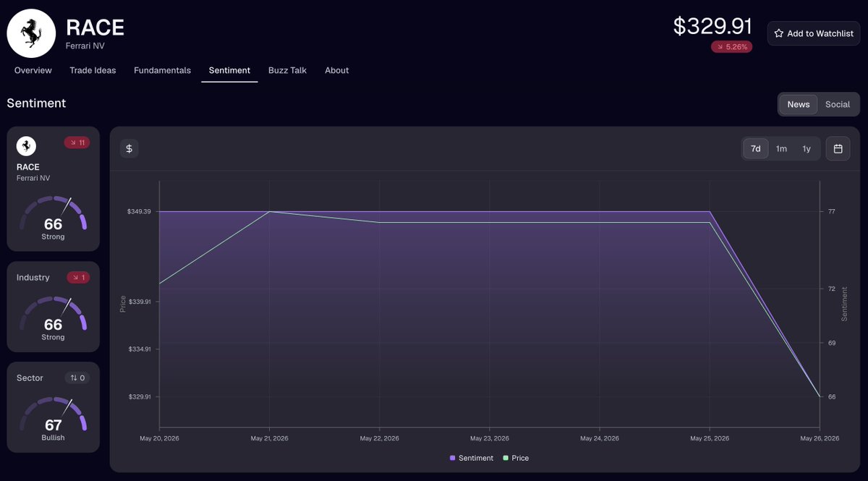Add RACE to Watchlist

814,33
